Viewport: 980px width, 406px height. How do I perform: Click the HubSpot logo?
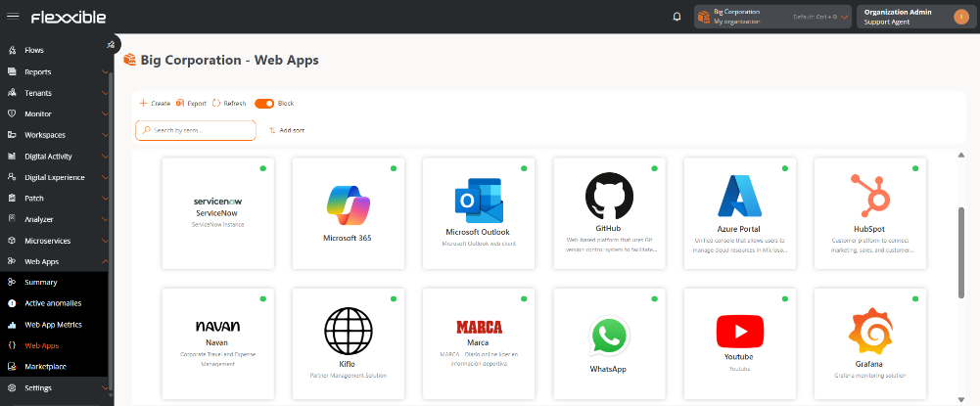(870, 195)
